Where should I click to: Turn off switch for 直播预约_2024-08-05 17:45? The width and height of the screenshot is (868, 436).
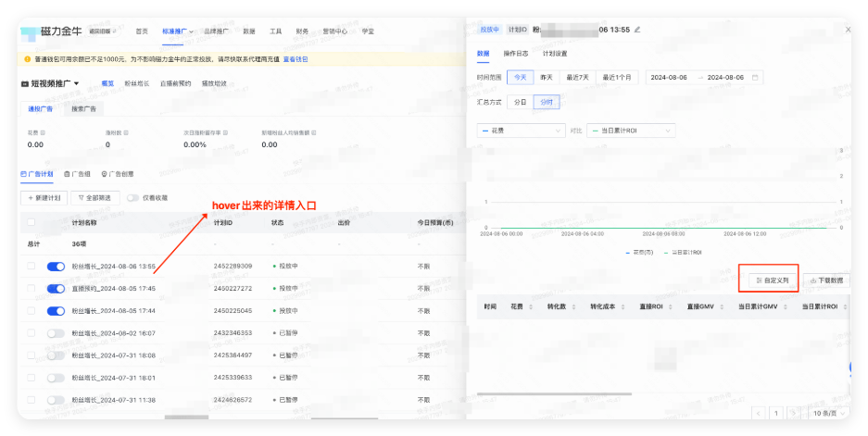pyautogui.click(x=56, y=289)
